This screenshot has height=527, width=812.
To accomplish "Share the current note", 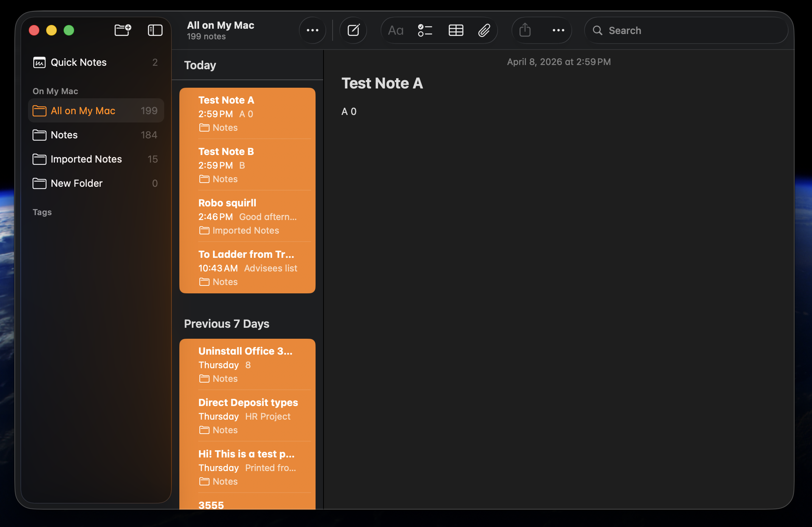I will coord(525,30).
